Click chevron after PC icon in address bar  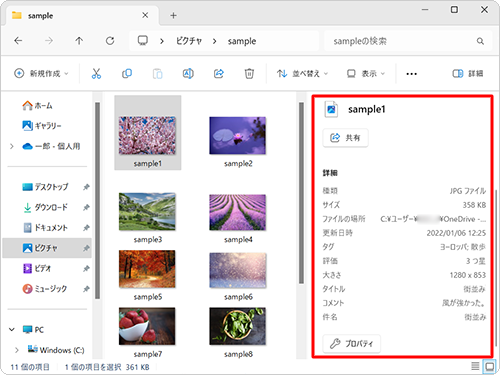point(162,41)
